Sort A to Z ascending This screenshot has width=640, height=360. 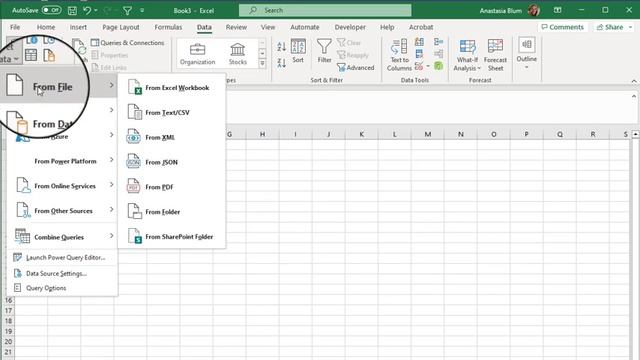[x=281, y=47]
